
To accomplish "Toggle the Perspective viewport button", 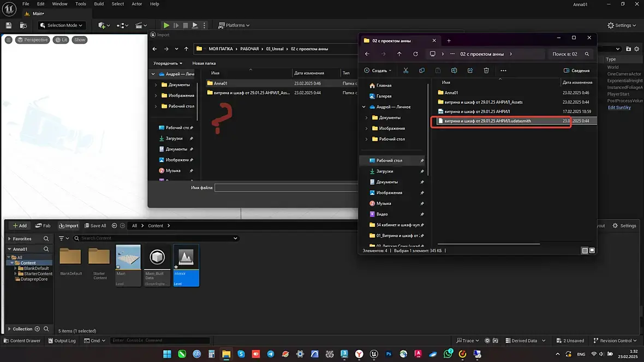I will tap(32, 40).
